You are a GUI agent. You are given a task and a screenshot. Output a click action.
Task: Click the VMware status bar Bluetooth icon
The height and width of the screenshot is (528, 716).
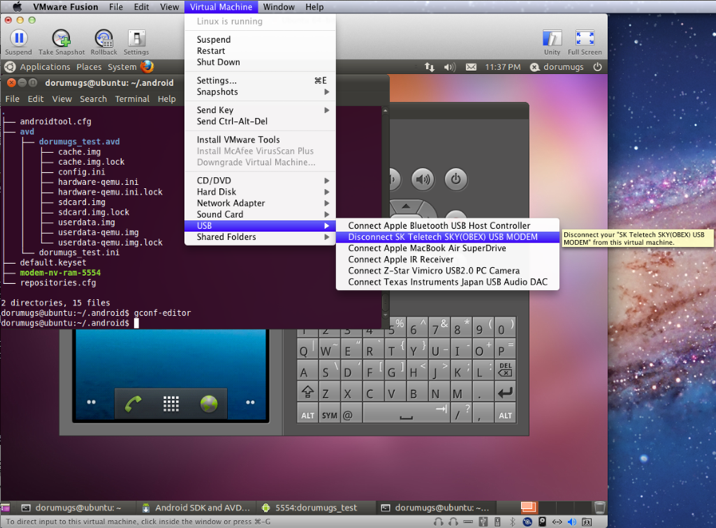(x=512, y=522)
